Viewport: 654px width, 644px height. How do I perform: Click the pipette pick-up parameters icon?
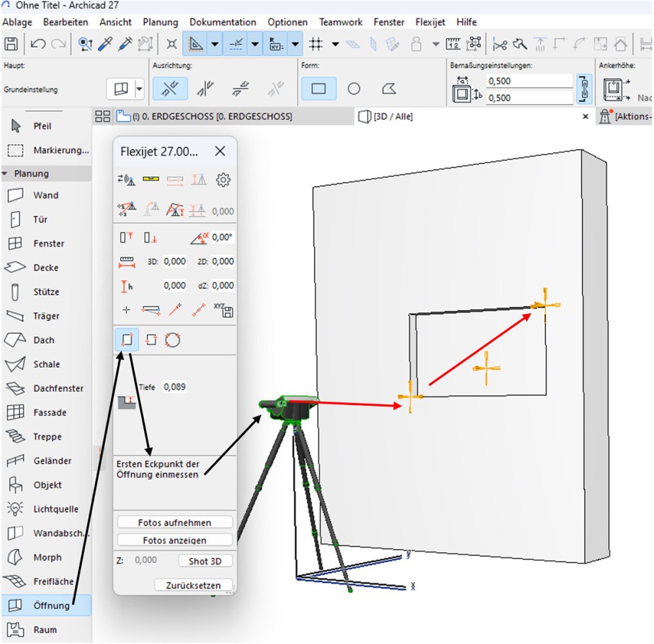[105, 44]
